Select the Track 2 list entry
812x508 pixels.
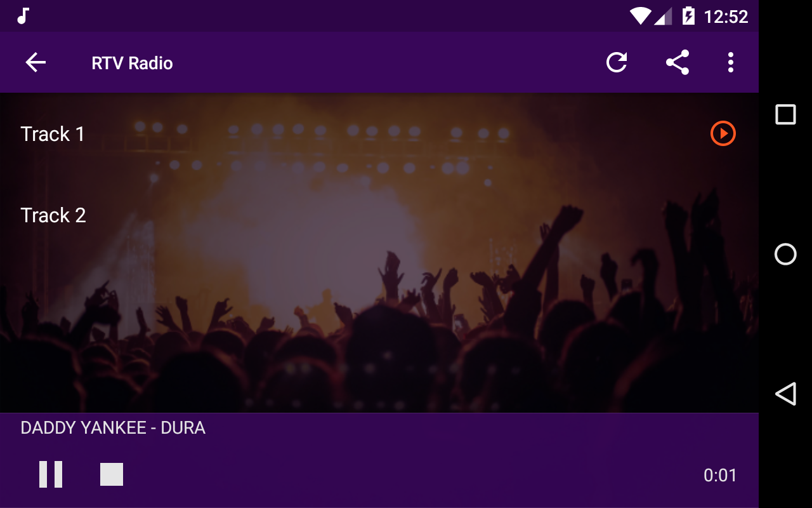[x=379, y=215]
